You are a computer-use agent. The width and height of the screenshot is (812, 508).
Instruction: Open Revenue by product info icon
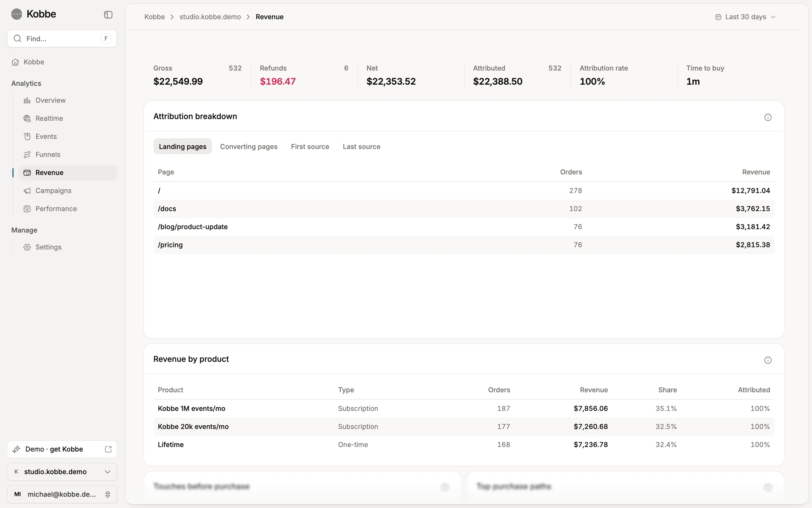pyautogui.click(x=768, y=360)
